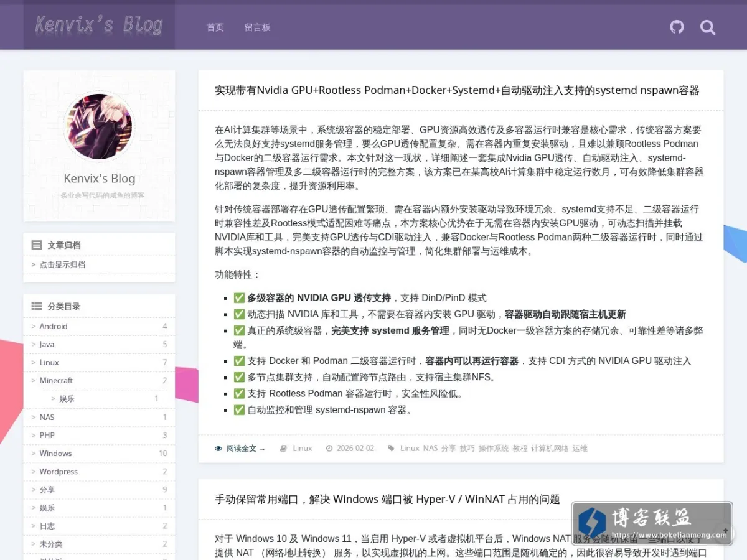The height and width of the screenshot is (560, 747).
Task: Click the count 10 beside Windows category
Action: pyautogui.click(x=163, y=453)
